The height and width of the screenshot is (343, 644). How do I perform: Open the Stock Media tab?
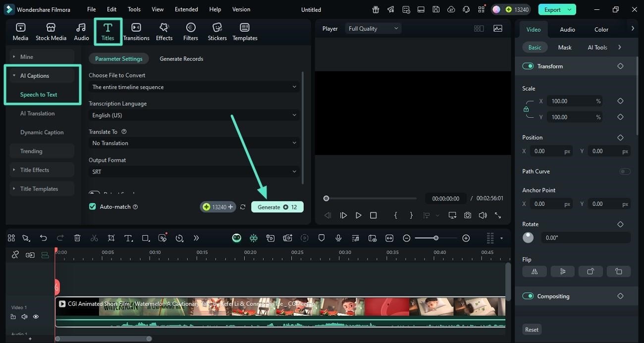coord(51,32)
